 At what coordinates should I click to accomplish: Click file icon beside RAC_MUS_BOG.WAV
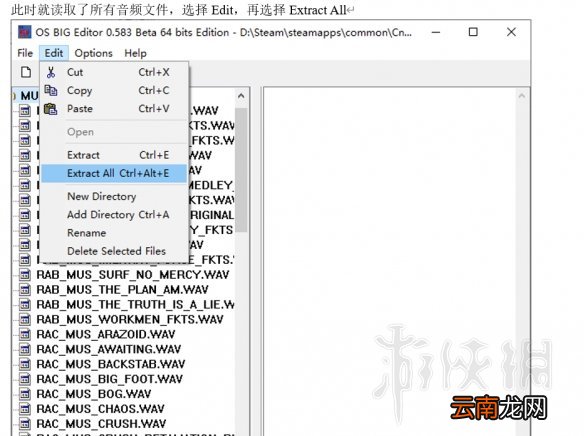click(x=25, y=394)
